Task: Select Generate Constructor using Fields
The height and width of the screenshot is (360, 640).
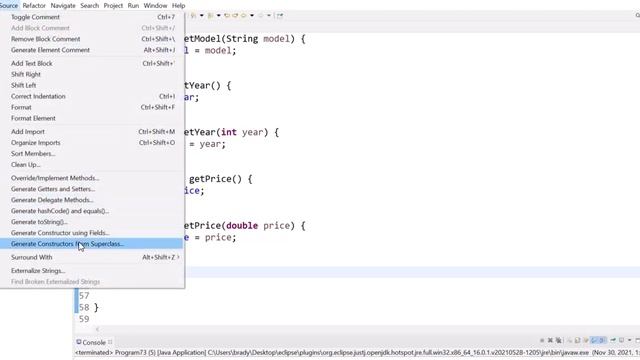Action: pos(92,233)
